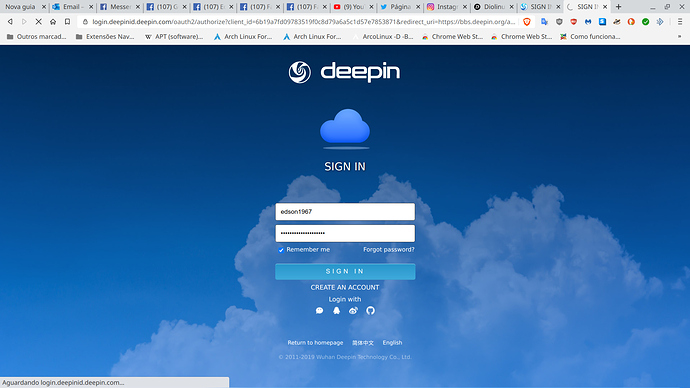Uncheck the Remember me checkbox
Image resolution: width=690 pixels, height=388 pixels.
[281, 250]
